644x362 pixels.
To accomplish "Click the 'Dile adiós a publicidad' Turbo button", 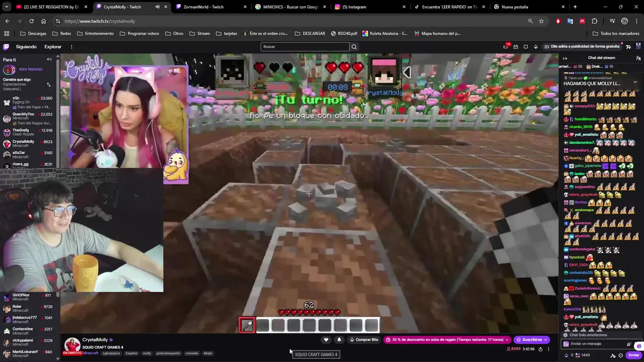I will [x=582, y=47].
